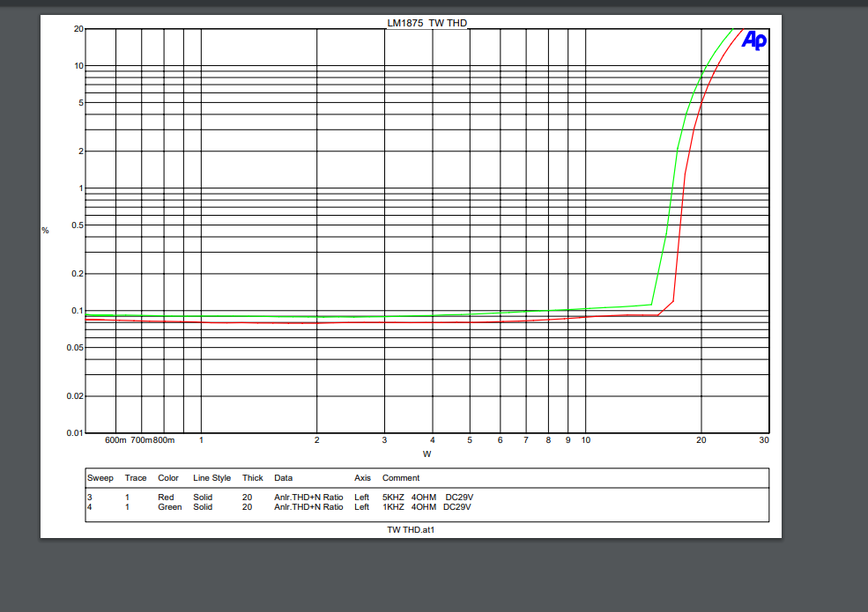Click the 'Comment' column header in legend
This screenshot has height=612, width=868.
pyautogui.click(x=401, y=478)
